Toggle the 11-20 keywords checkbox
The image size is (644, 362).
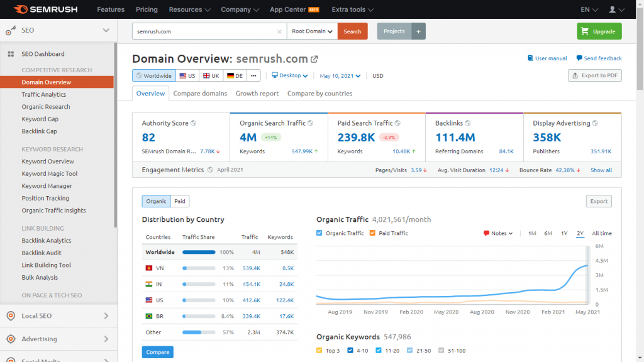(379, 351)
